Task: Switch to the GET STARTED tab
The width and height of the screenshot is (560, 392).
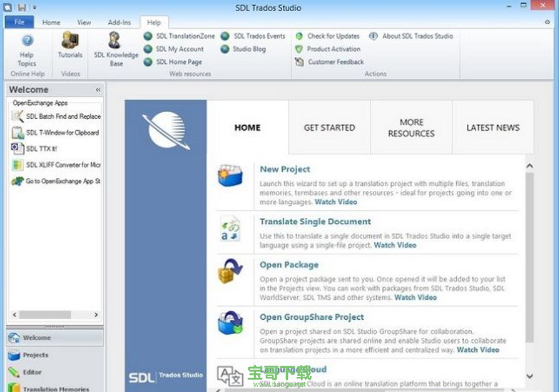Action: (329, 128)
